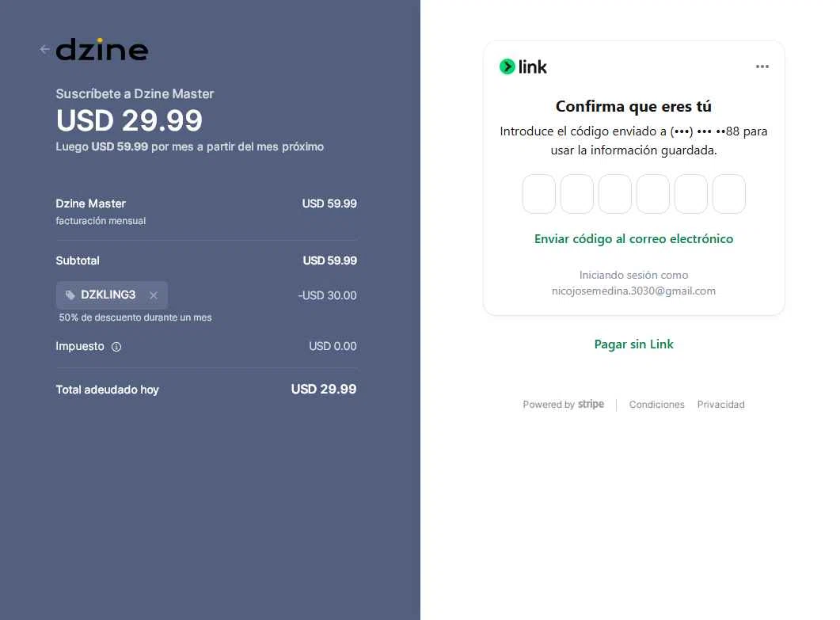The image size is (840, 620).
Task: Click the green Link logo icon
Action: click(507, 67)
